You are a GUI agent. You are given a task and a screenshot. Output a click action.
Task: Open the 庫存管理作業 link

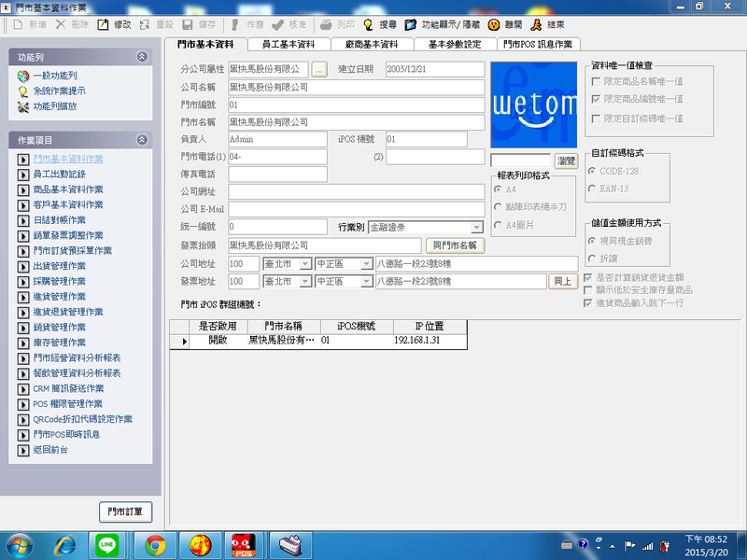pos(60,343)
